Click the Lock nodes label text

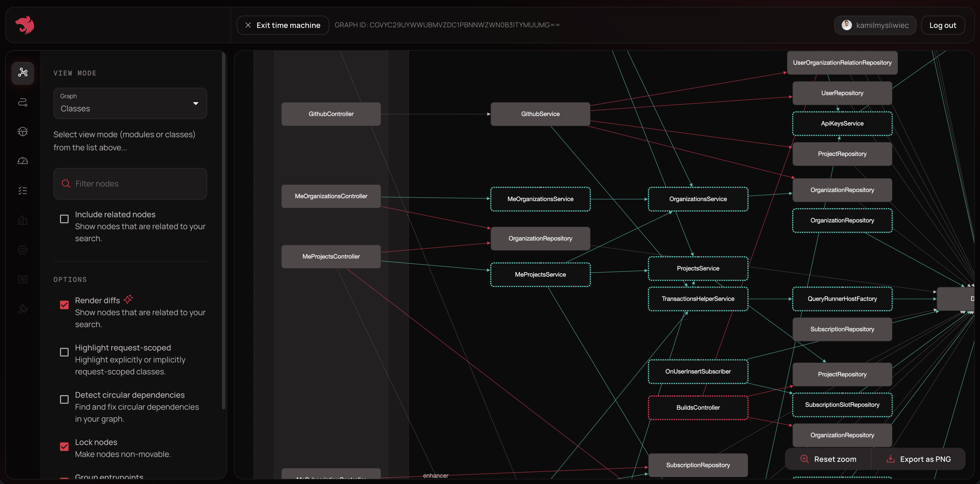[x=96, y=442]
